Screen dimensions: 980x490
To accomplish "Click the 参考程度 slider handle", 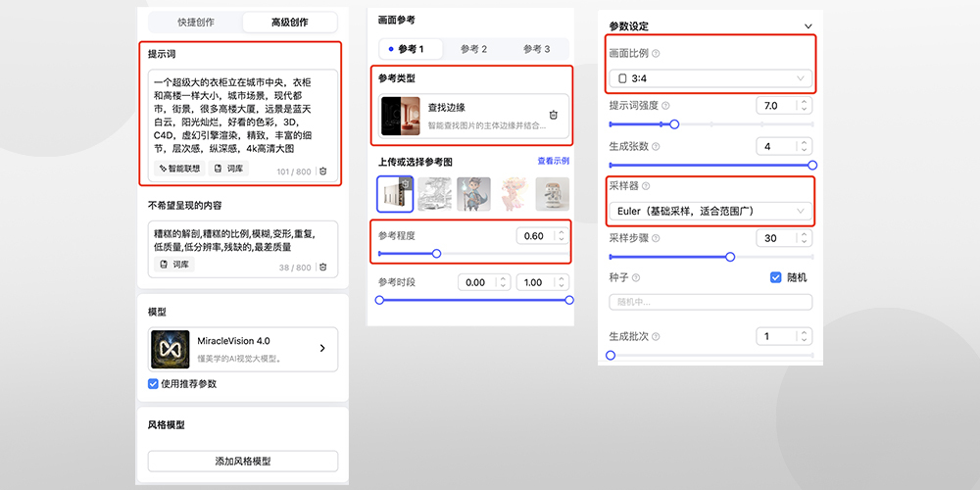I will 436,254.
